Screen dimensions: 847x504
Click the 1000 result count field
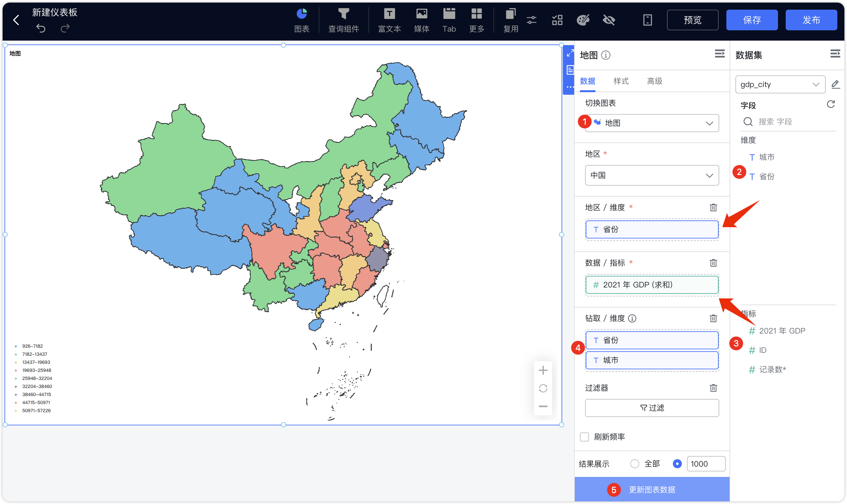pos(706,464)
